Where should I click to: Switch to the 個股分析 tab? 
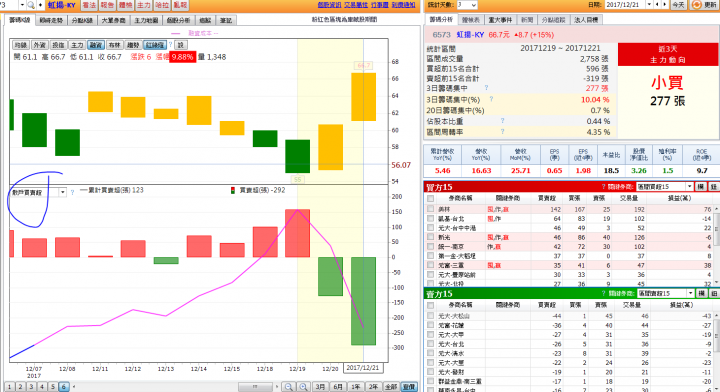[178, 20]
